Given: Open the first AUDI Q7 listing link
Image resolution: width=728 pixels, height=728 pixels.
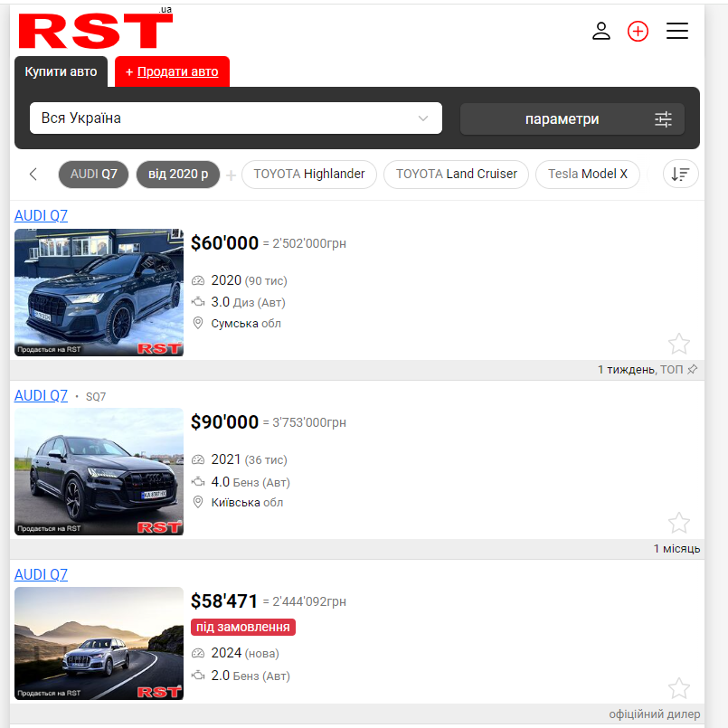Looking at the screenshot, I should click(40, 215).
